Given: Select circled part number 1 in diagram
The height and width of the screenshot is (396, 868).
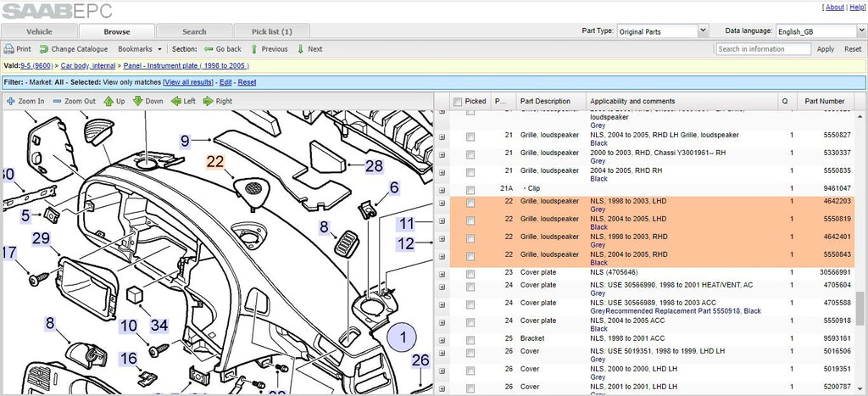Looking at the screenshot, I should pyautogui.click(x=403, y=337).
